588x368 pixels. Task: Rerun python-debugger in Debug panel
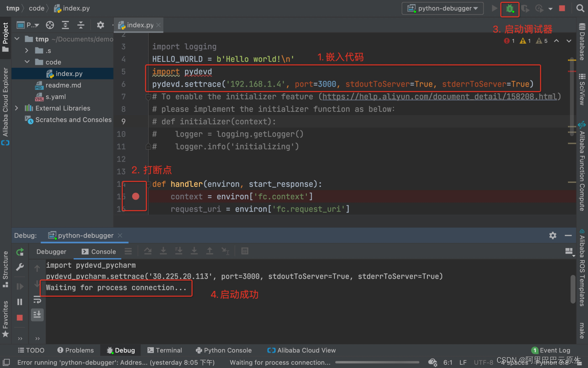(20, 252)
